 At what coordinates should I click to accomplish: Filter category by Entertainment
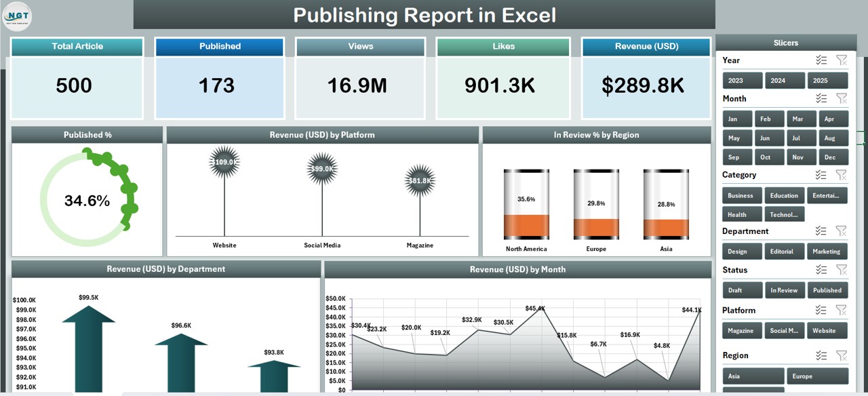pos(827,195)
